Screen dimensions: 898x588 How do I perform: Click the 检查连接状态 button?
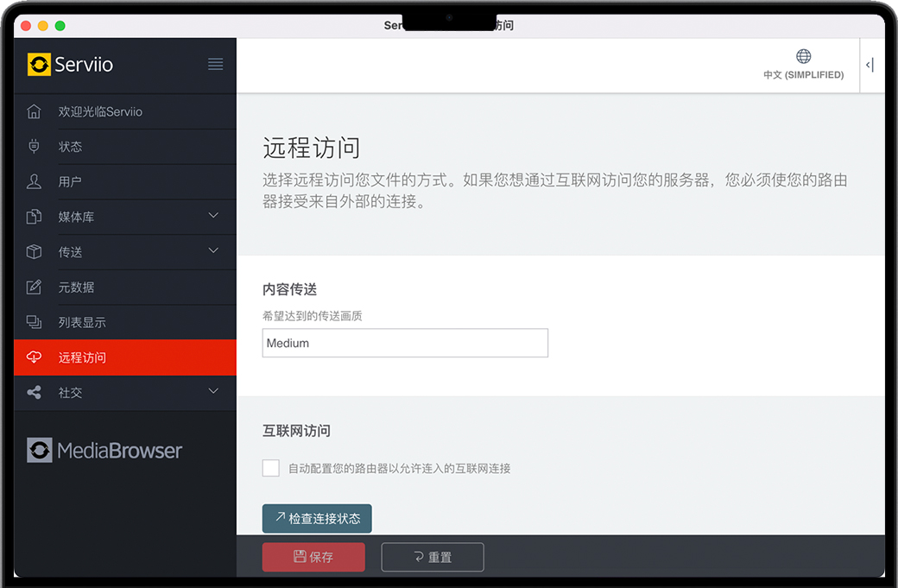point(317,519)
